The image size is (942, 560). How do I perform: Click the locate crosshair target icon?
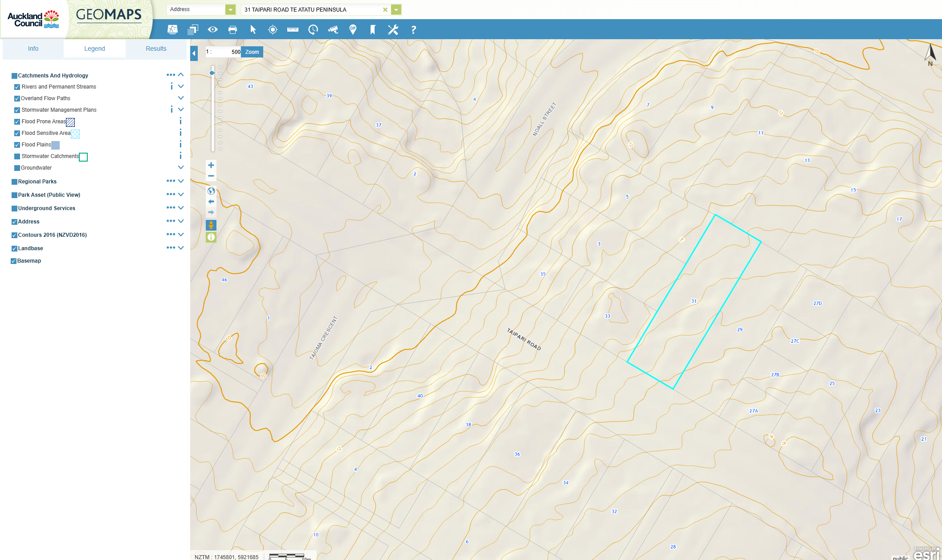[x=273, y=30]
